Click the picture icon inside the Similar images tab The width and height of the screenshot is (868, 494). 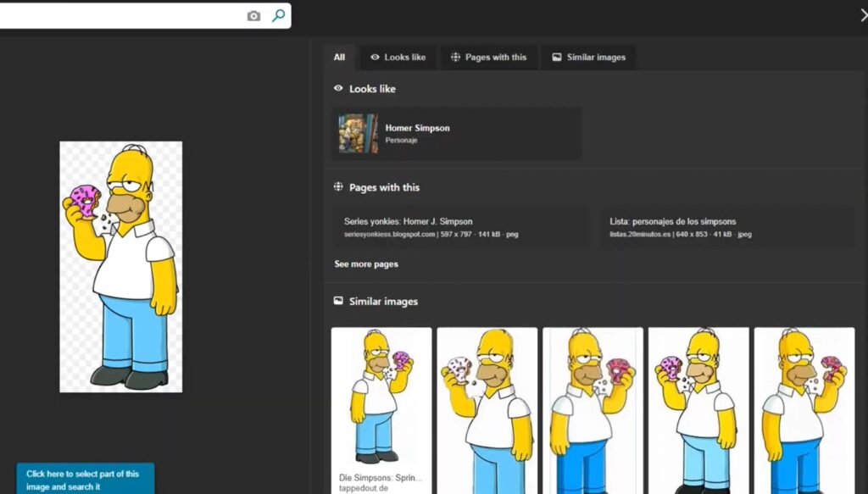pyautogui.click(x=557, y=58)
